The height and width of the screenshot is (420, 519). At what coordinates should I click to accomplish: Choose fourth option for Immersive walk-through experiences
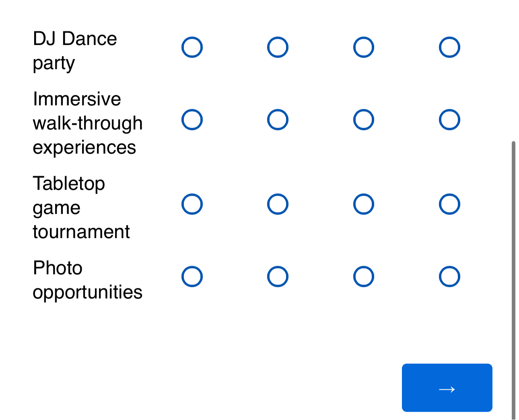449,119
